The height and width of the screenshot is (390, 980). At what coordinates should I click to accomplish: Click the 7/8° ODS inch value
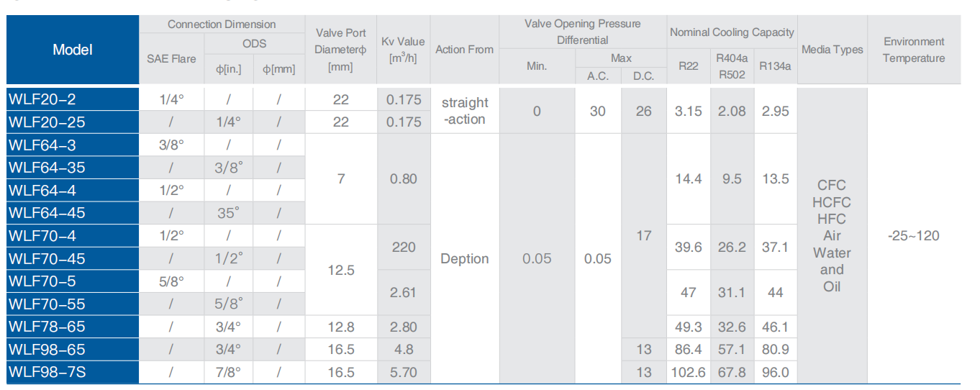pos(229,372)
